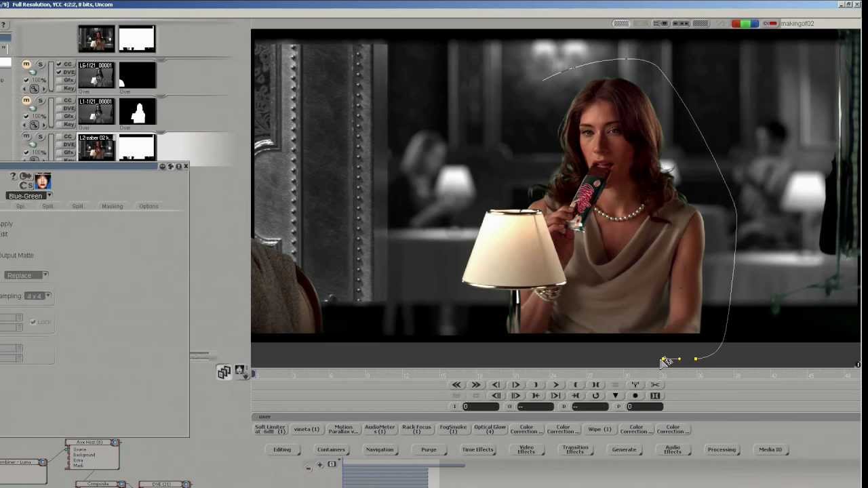Open the Processing toolbar menu
The height and width of the screenshot is (488, 868).
point(722,449)
